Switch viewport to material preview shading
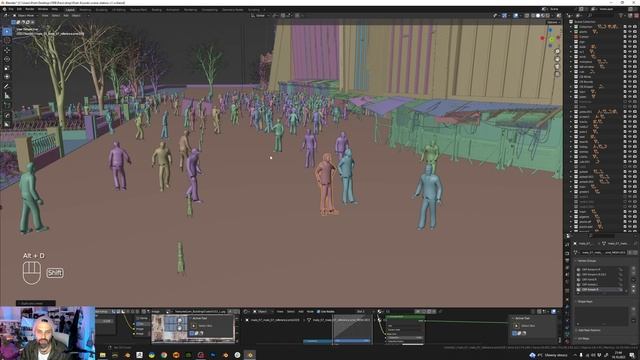640x360 pixels. point(543,16)
